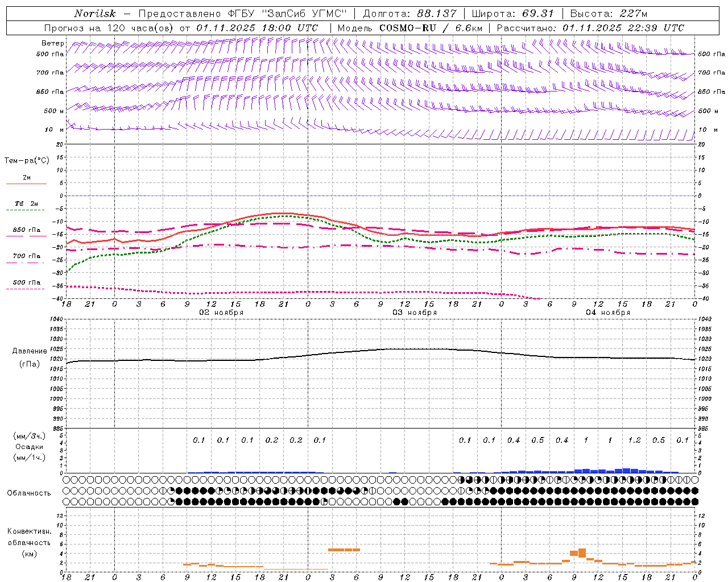728x582 pixels.
Task: Click the '(мм/1ч.)' precipitation unit label
Action: coord(30,458)
